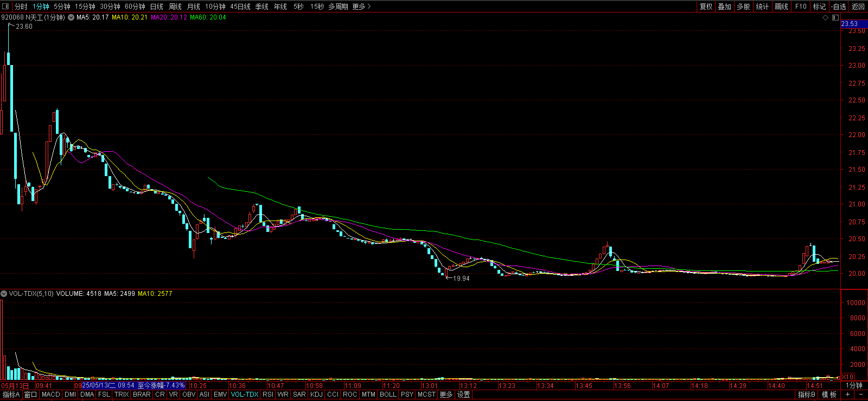Open the F10 company info
Image resolution: width=868 pixels, height=401 pixels.
pyautogui.click(x=801, y=7)
